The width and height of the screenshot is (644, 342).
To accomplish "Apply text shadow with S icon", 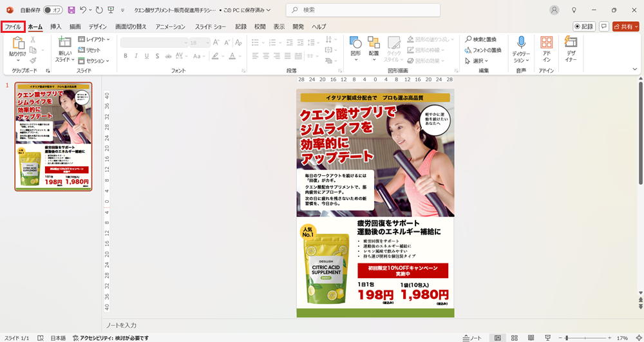I will click(x=157, y=56).
